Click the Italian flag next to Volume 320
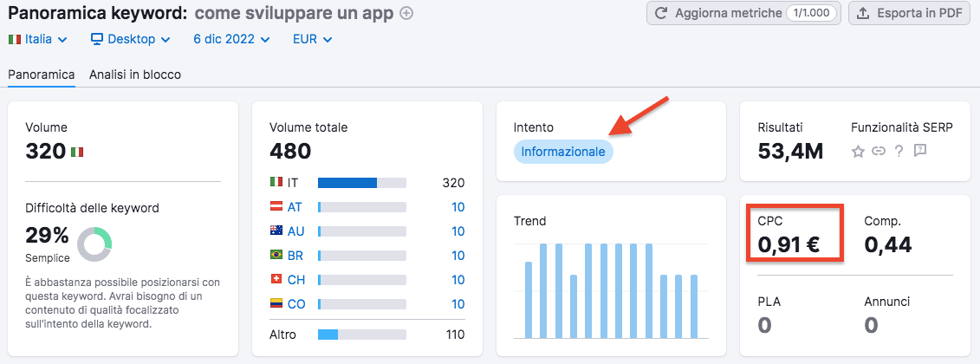This screenshot has width=980, height=364. point(77,153)
